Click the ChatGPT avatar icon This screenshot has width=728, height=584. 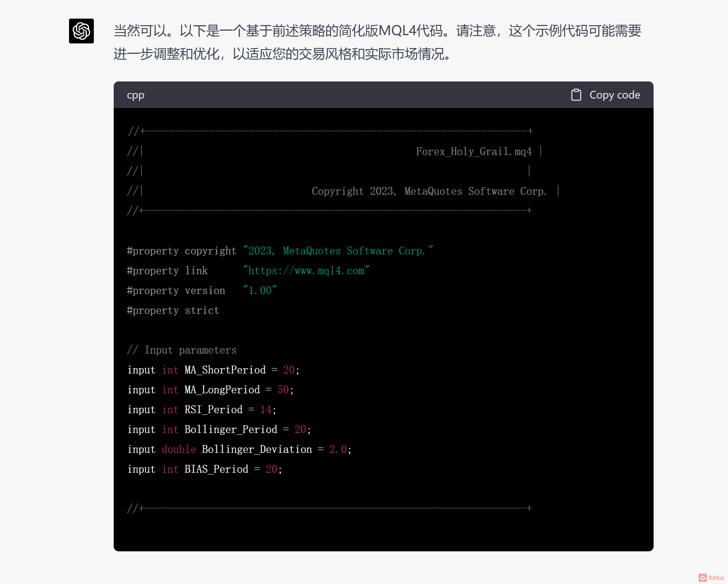[x=81, y=31]
